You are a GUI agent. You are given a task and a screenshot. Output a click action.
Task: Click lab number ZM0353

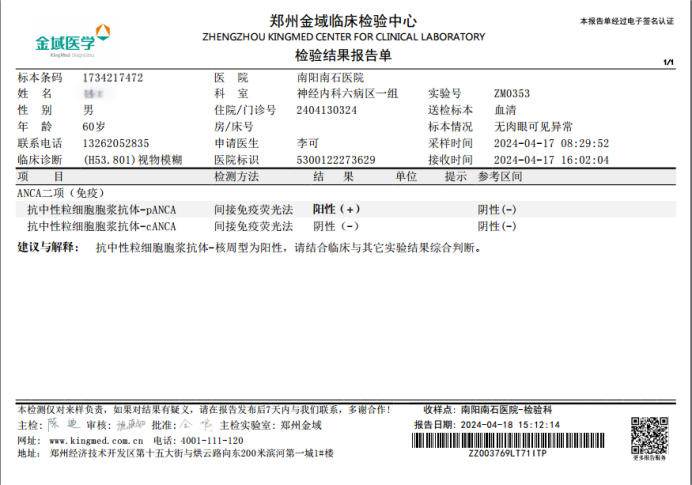click(511, 94)
